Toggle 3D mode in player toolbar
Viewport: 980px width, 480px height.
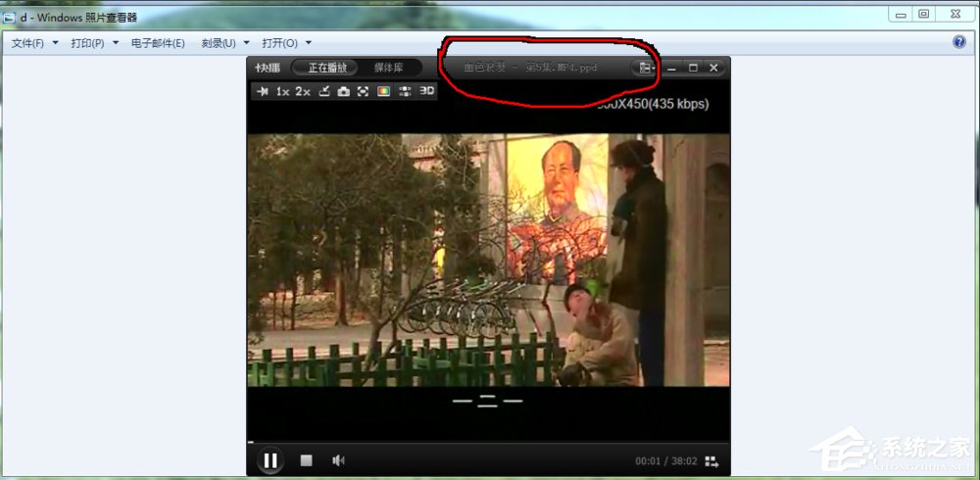(x=427, y=91)
